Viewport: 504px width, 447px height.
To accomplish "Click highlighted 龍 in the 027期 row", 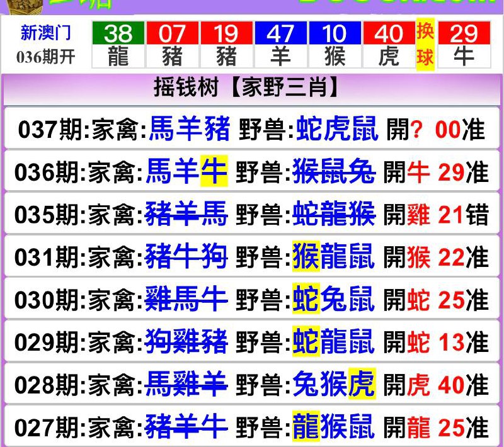I will point(306,426).
